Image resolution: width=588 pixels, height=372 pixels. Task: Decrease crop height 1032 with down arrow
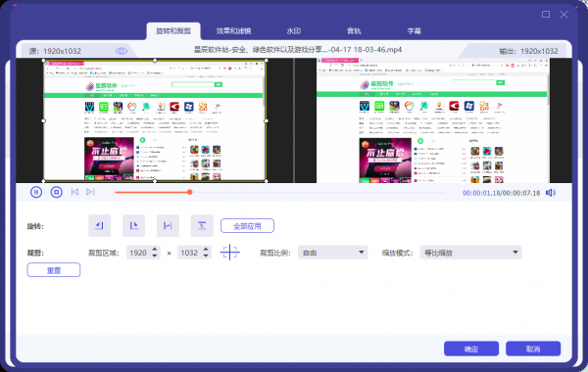(x=206, y=256)
